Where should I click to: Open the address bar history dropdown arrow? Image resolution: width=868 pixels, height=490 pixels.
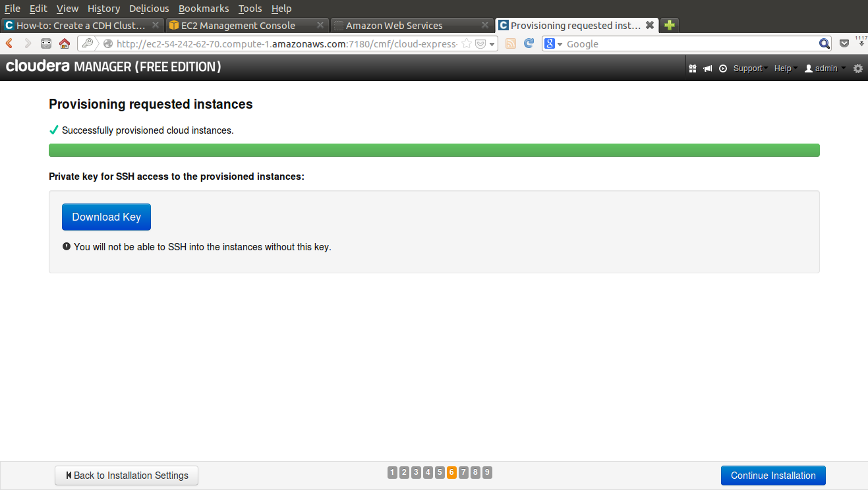492,44
